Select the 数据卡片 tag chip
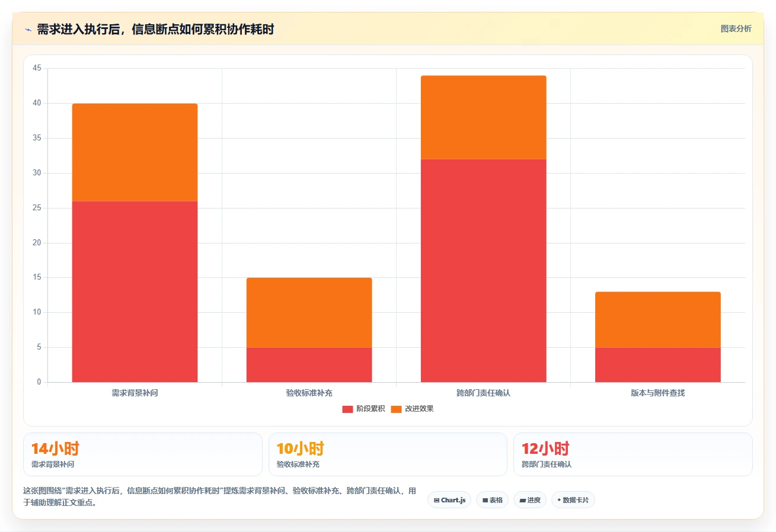This screenshot has width=776, height=532. point(573,500)
